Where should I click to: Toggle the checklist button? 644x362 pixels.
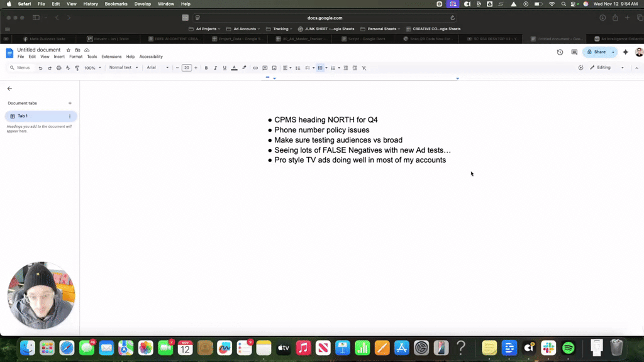pyautogui.click(x=307, y=68)
